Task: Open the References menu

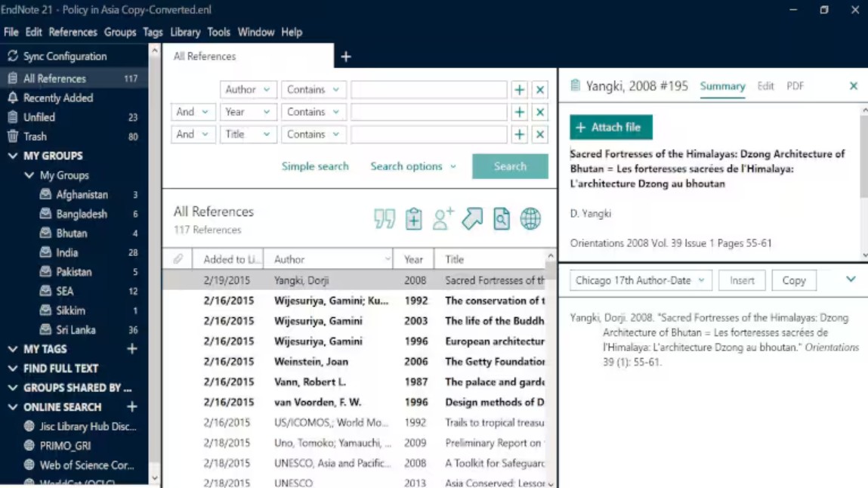Action: coord(73,32)
